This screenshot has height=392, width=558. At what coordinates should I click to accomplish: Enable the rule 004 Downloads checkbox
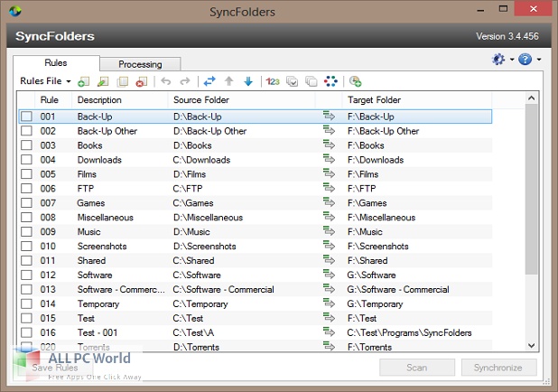[x=26, y=160]
